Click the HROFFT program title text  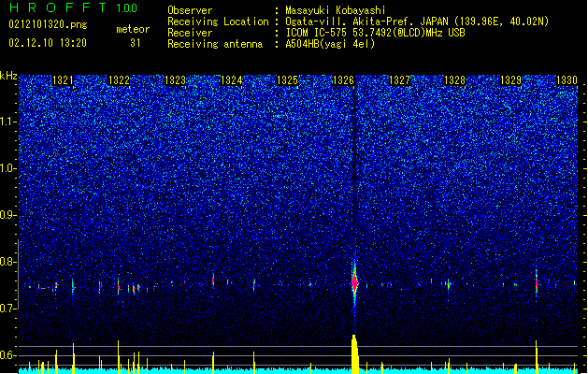pos(58,7)
